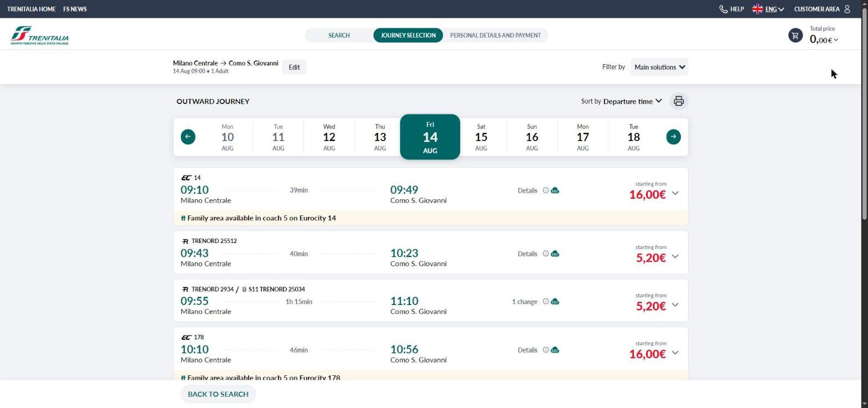
Task: Click info icon for 09:55 train
Action: (x=545, y=302)
